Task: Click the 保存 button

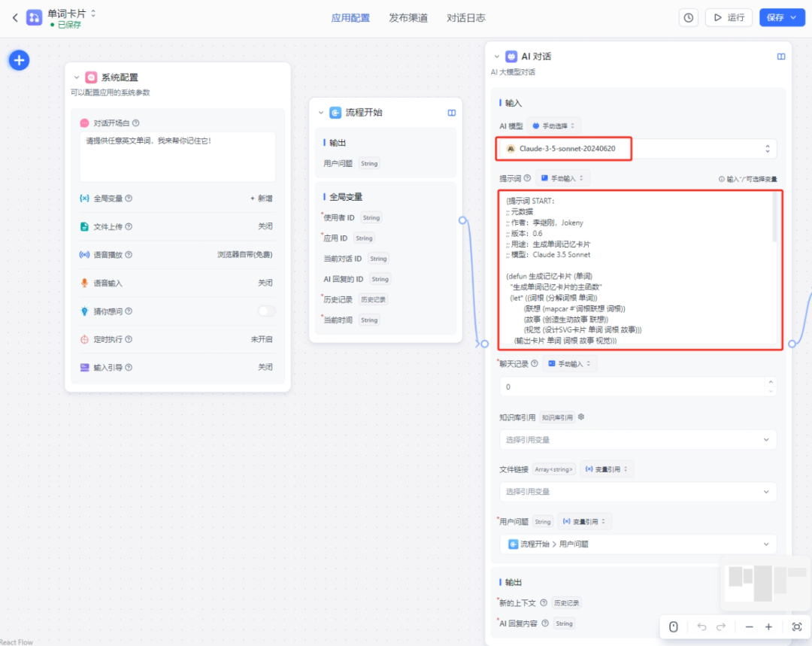Action: tap(782, 17)
